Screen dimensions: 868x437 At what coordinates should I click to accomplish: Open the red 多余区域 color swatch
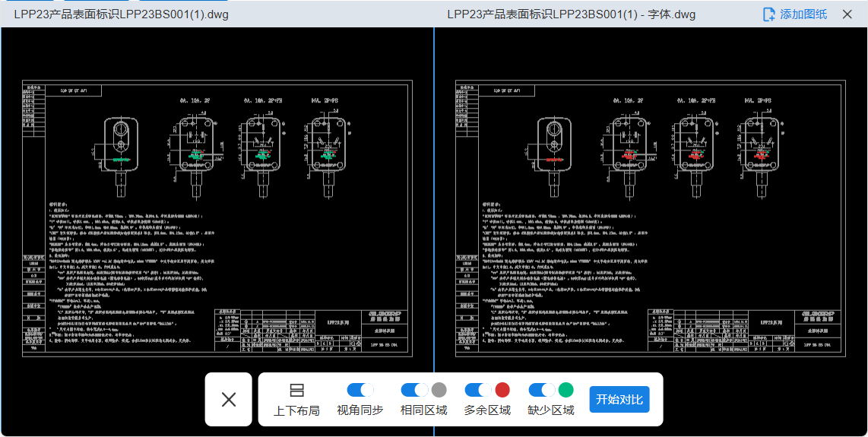502,390
